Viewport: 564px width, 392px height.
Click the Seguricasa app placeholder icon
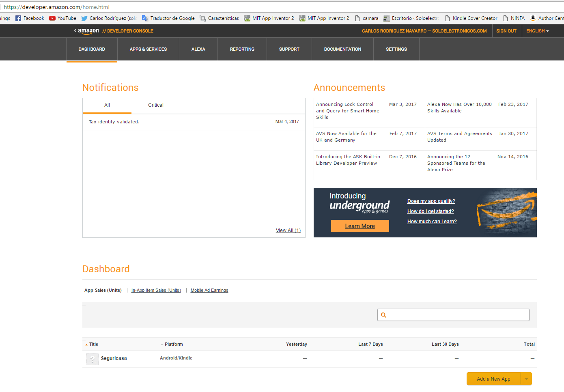click(93, 359)
